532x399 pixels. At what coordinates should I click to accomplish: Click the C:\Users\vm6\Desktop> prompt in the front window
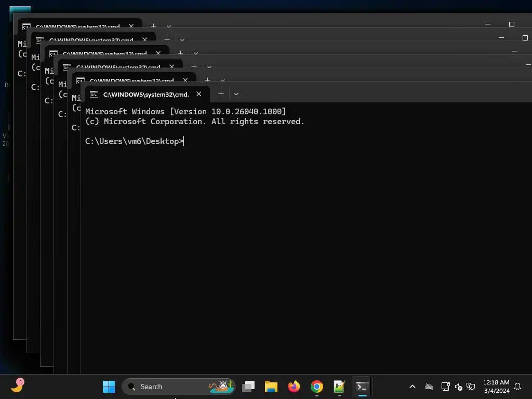135,141
